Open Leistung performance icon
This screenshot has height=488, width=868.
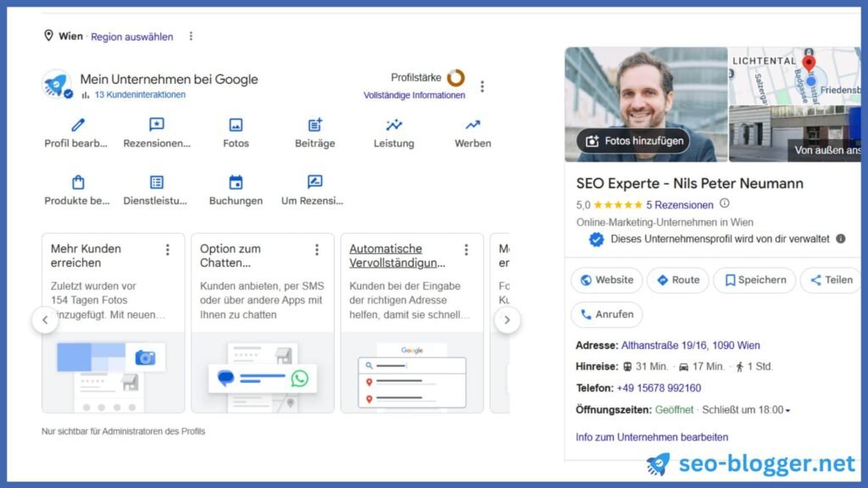[393, 125]
